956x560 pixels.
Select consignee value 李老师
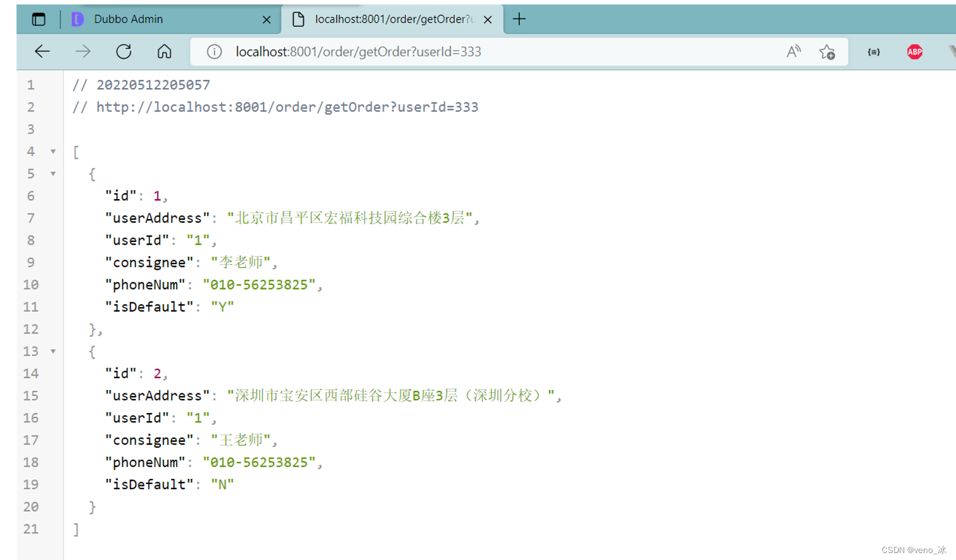point(241,262)
